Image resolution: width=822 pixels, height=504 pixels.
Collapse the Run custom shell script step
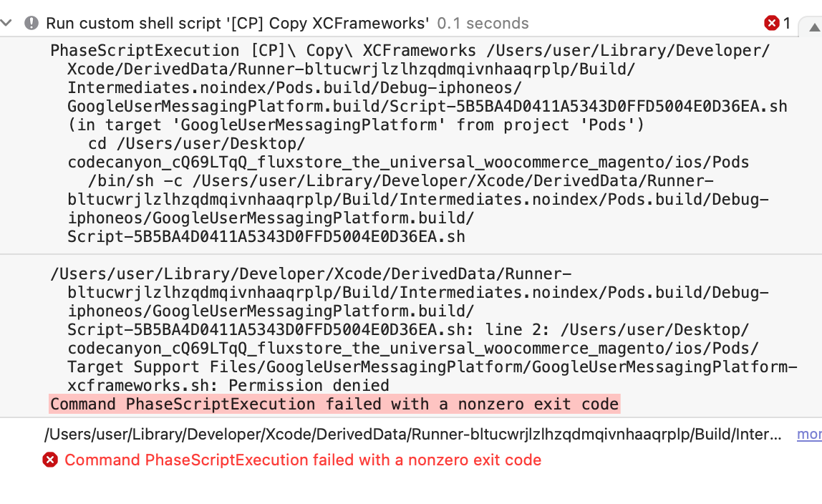pyautogui.click(x=6, y=23)
